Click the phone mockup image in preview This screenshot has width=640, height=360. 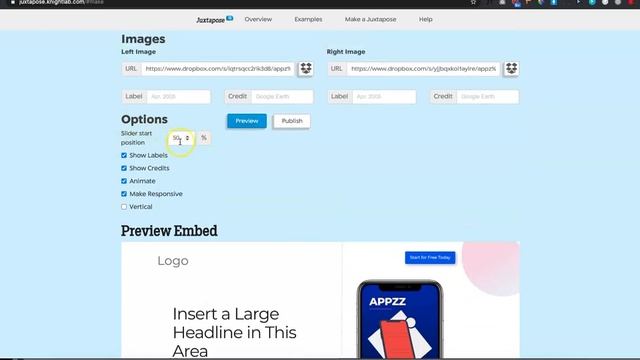click(400, 320)
